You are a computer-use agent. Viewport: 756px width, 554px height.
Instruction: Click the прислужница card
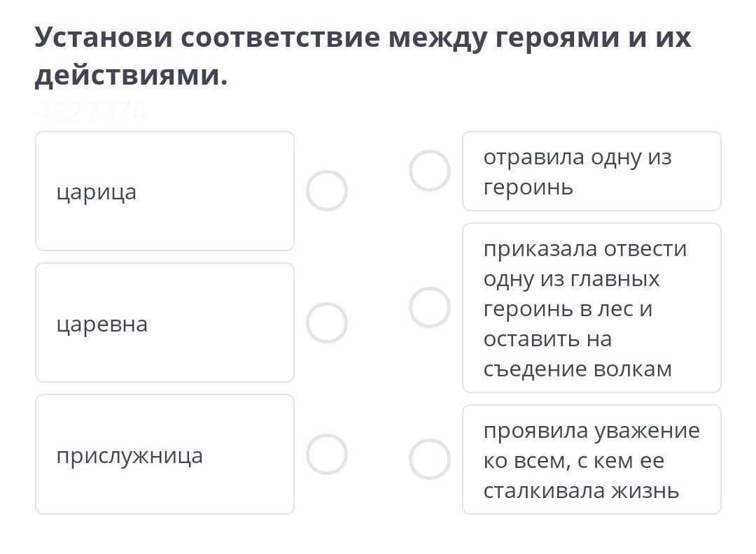pyautogui.click(x=165, y=454)
